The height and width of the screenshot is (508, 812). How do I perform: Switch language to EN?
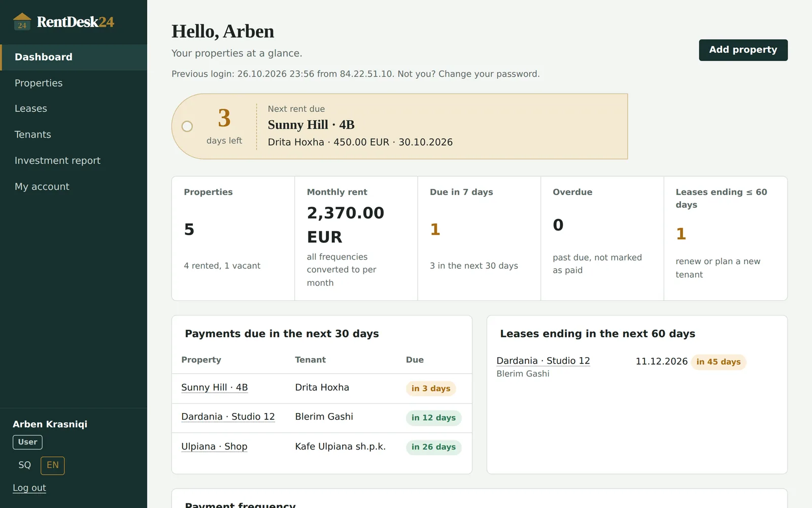coord(53,465)
